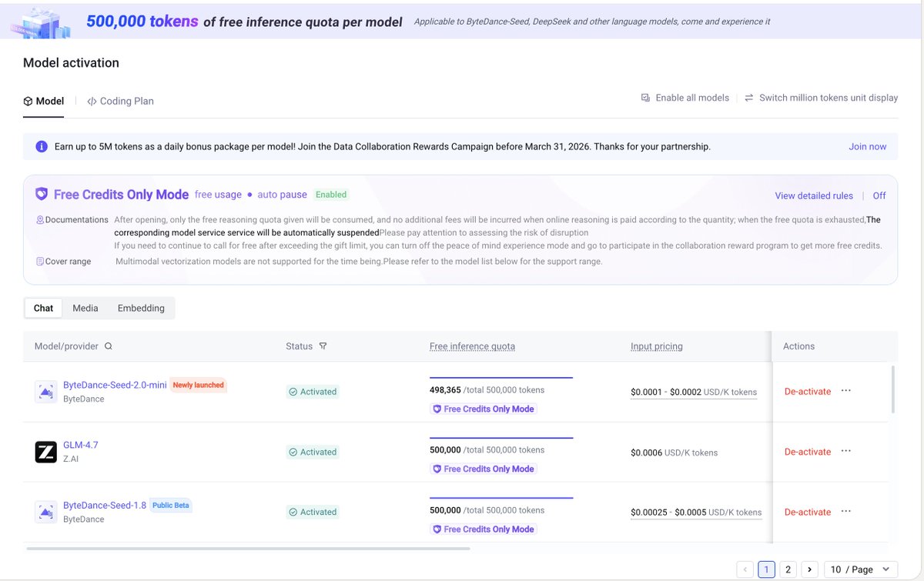Open more actions for ByteDance-Seed-2.0-mini row
Screen dimensions: 924x581
[x=846, y=391]
